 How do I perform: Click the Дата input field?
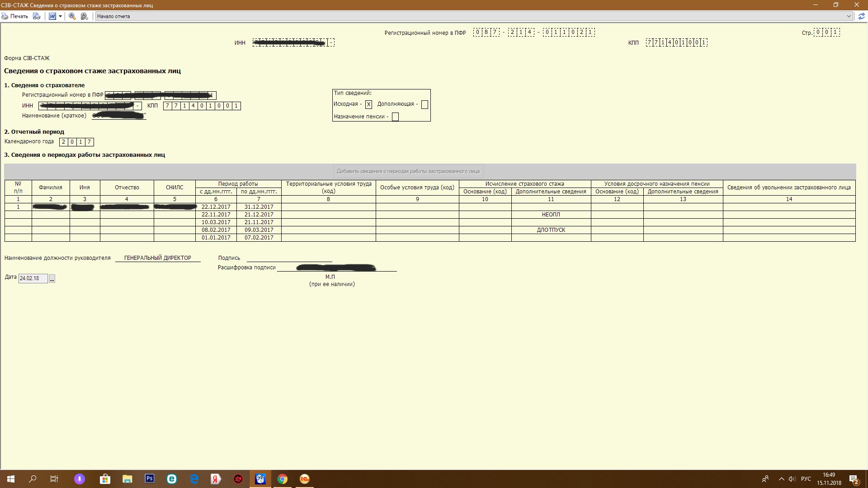click(33, 279)
